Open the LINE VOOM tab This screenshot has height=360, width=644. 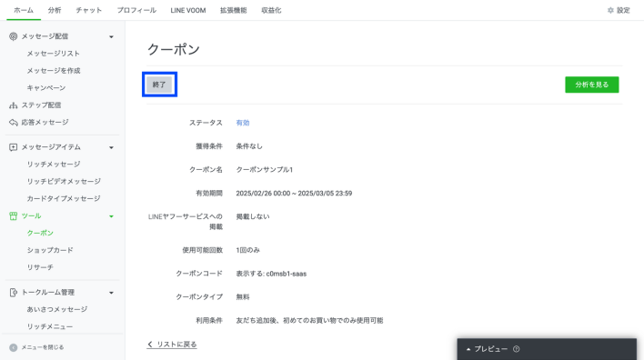188,10
